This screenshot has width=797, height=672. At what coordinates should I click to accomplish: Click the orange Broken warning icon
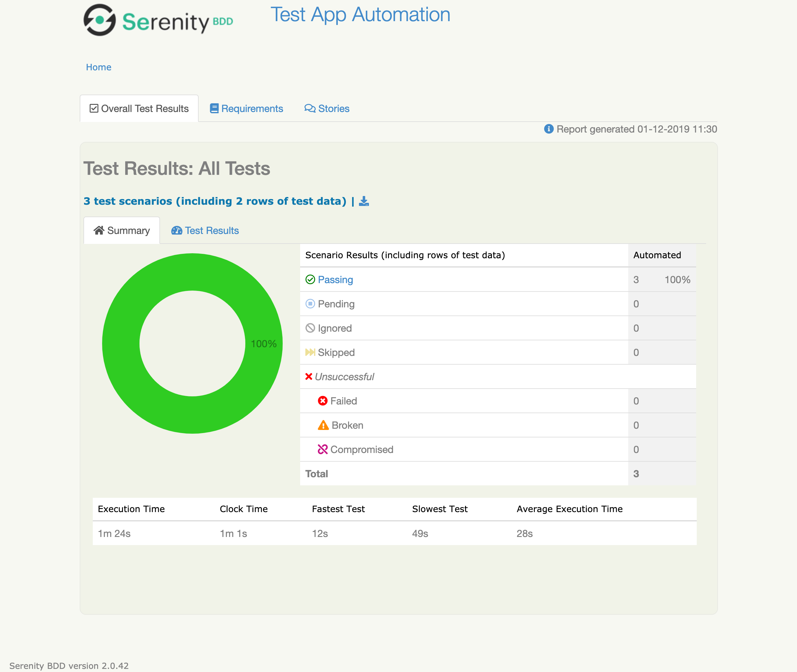pos(323,425)
